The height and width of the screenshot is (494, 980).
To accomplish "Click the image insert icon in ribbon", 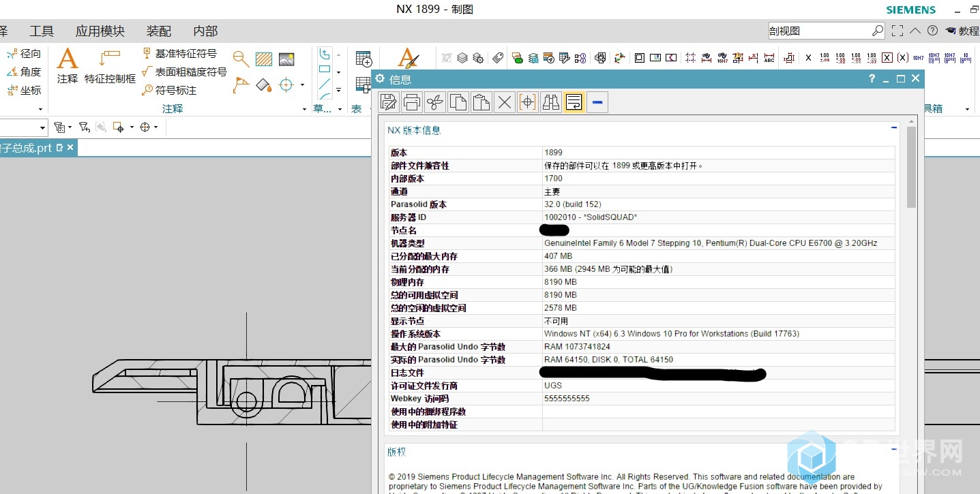I will tap(286, 59).
